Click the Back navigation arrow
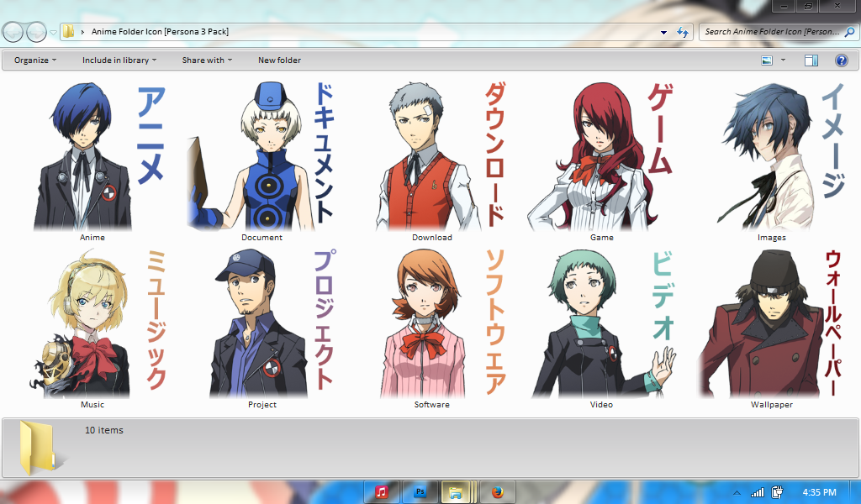This screenshot has height=504, width=861. pyautogui.click(x=13, y=33)
